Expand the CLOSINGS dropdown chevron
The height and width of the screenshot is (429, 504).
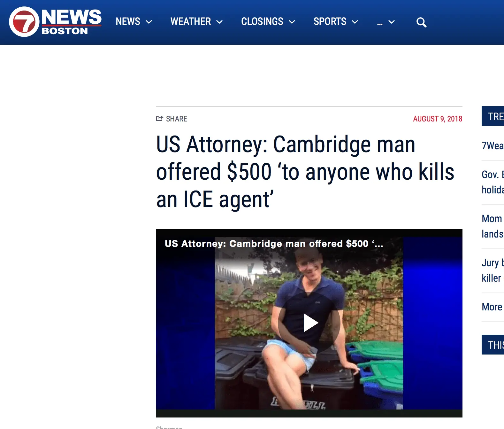coord(292,22)
